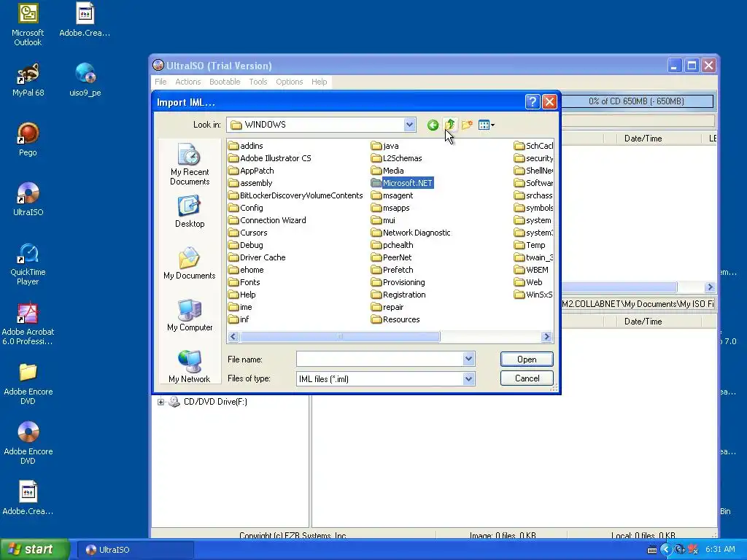Click the Import IML help question button
Image resolution: width=747 pixels, height=560 pixels.
click(532, 102)
